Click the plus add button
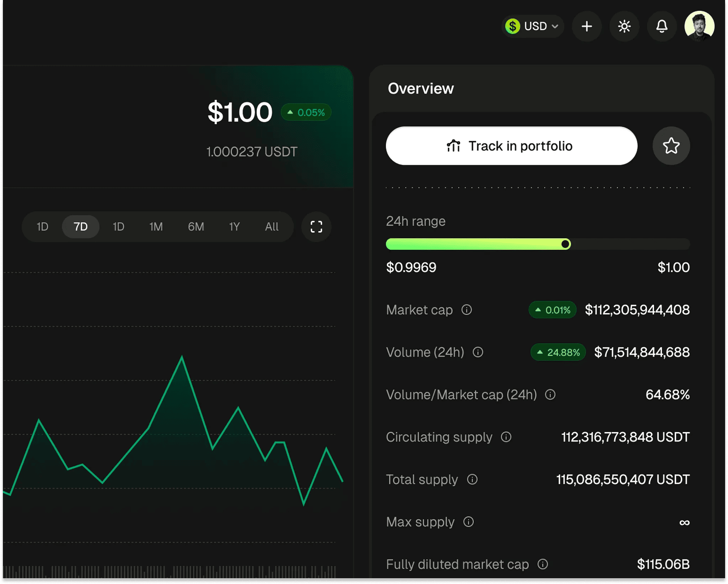 click(x=586, y=26)
